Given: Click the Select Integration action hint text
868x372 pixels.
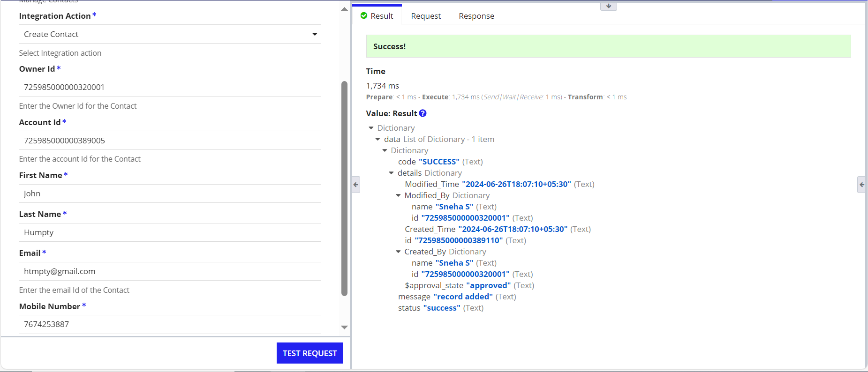Looking at the screenshot, I should pos(60,53).
